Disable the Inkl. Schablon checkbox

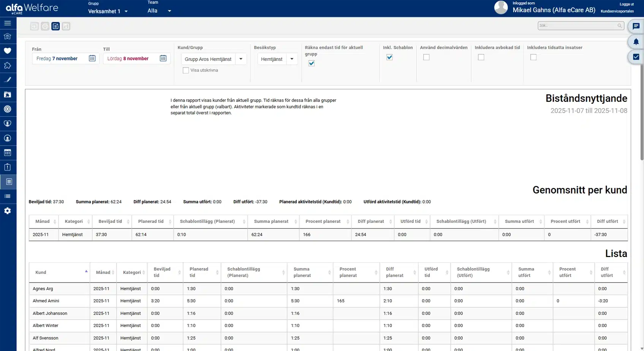click(x=389, y=57)
